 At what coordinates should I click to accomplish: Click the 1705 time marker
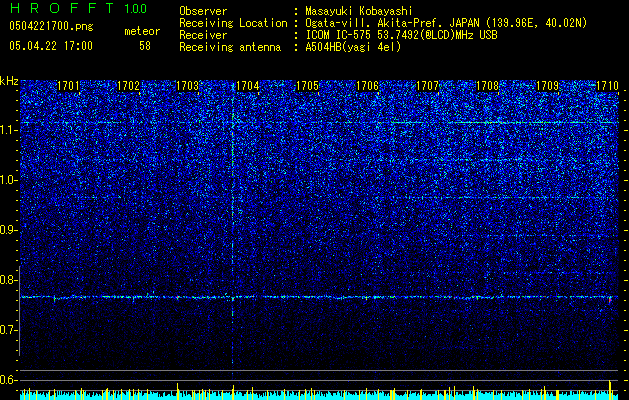307,86
